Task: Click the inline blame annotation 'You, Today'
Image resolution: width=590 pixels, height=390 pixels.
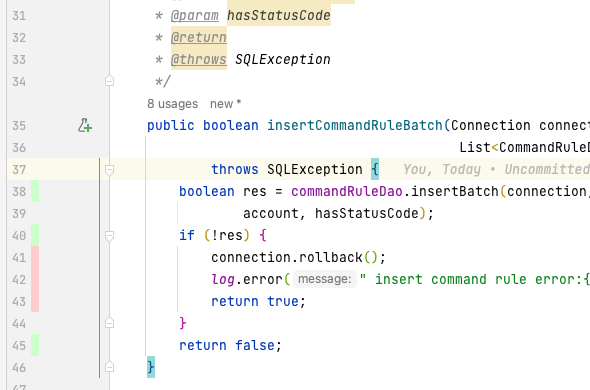Action: coord(442,169)
